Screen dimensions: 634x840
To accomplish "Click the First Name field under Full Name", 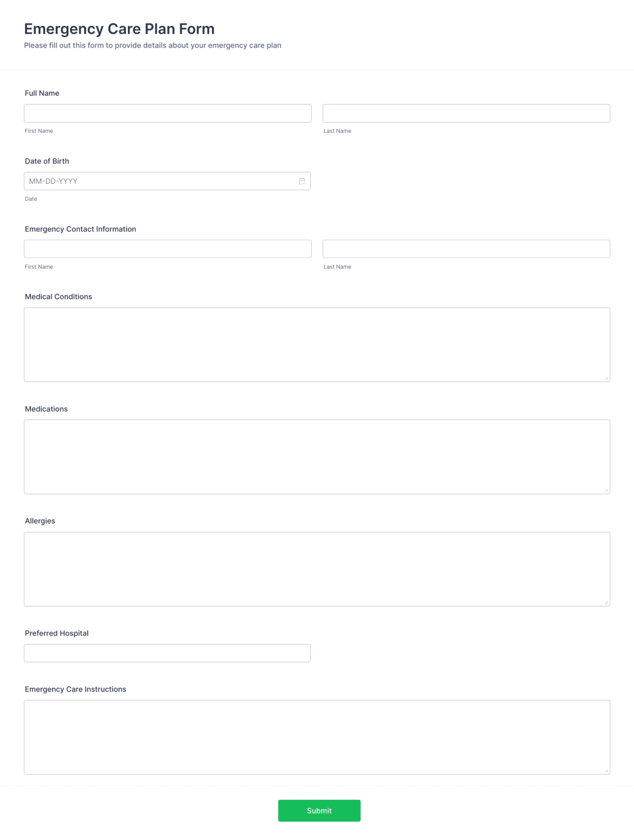I will [167, 113].
